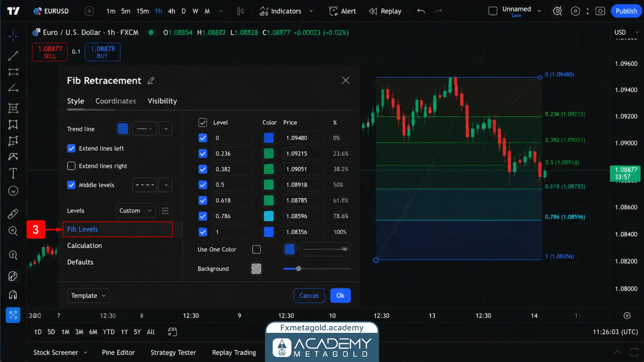Select the crosshair cursor tool

pyautogui.click(x=13, y=36)
